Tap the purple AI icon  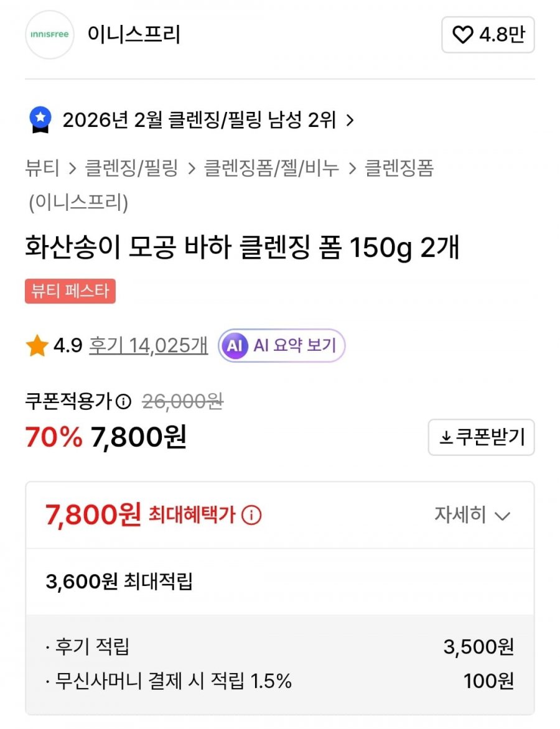pyautogui.click(x=235, y=346)
